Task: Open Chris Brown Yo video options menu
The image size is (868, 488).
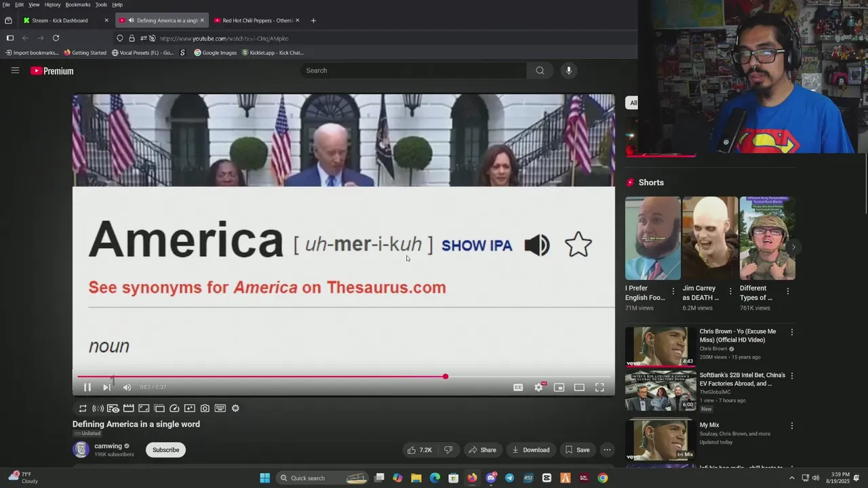Action: click(x=791, y=332)
